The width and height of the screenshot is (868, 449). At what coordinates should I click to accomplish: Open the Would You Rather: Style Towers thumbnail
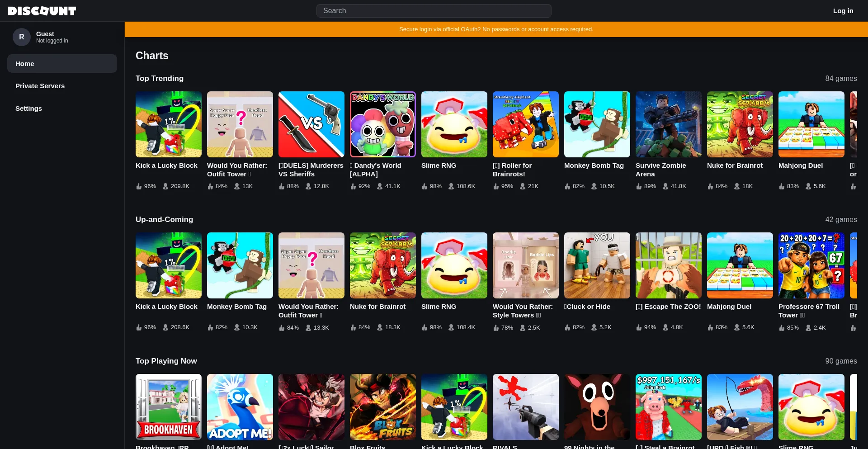[526, 265]
